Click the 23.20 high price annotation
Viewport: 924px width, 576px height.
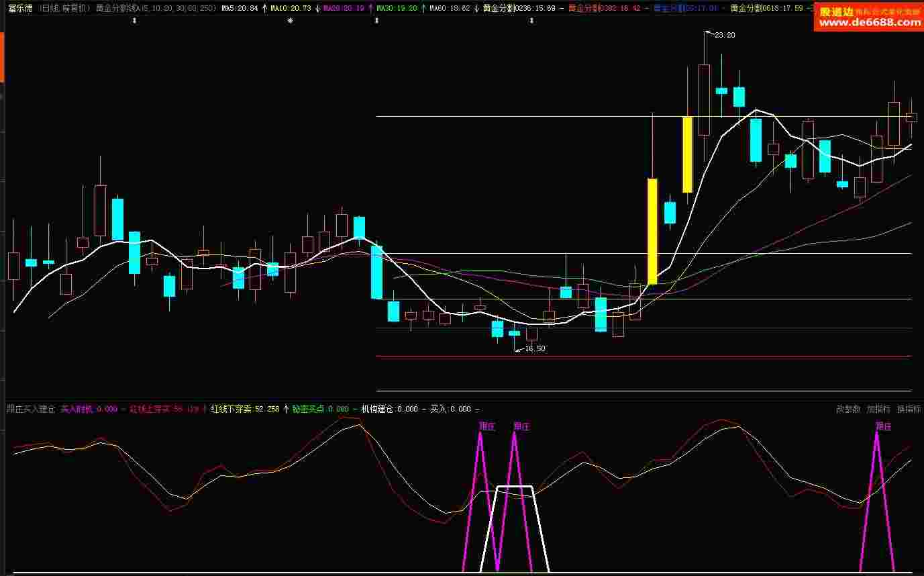pyautogui.click(x=725, y=35)
